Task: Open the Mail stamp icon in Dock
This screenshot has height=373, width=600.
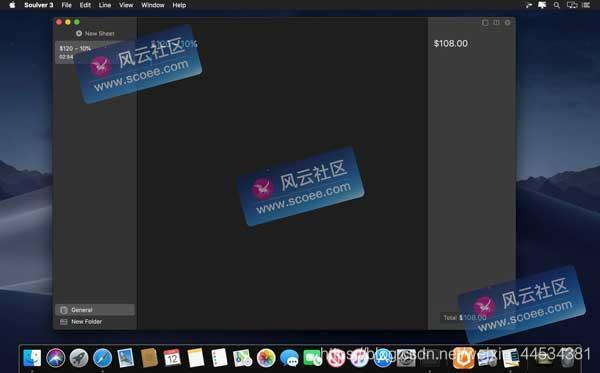Action: (x=126, y=358)
